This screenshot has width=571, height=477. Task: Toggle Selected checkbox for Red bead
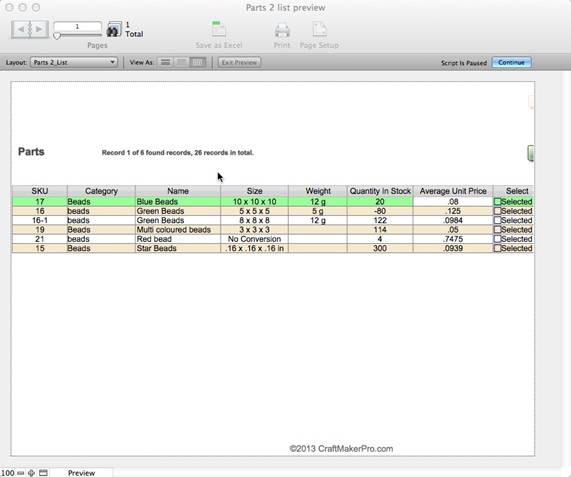[497, 239]
